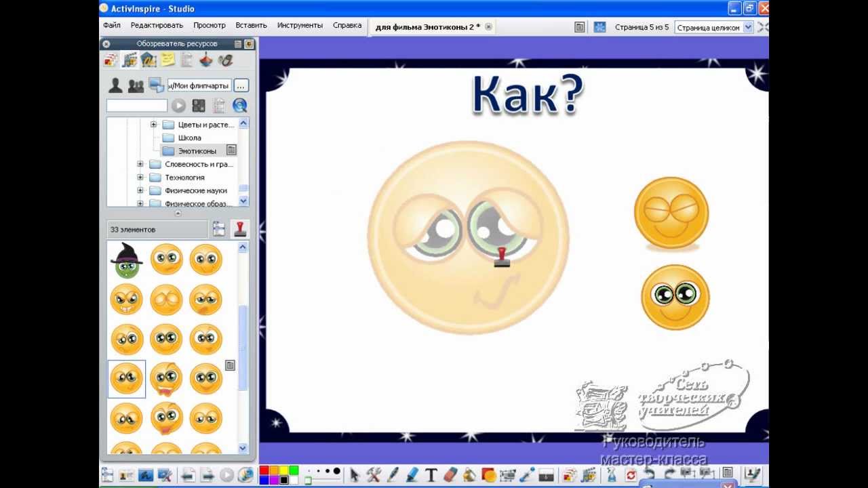The height and width of the screenshot is (488, 868).
Task: Select the Text tool
Action: click(x=430, y=475)
